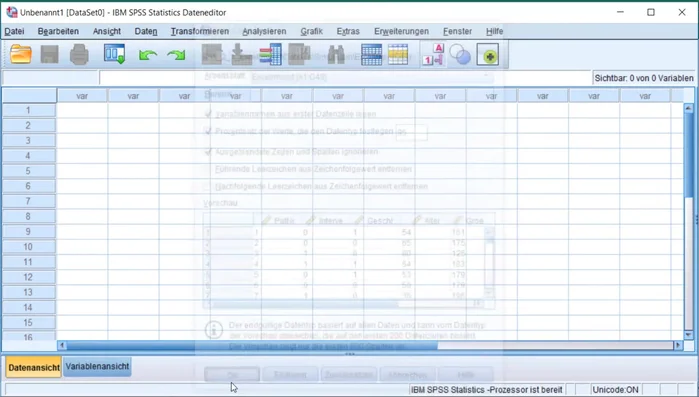
Task: Click the Print toolbar icon
Action: click(x=79, y=55)
